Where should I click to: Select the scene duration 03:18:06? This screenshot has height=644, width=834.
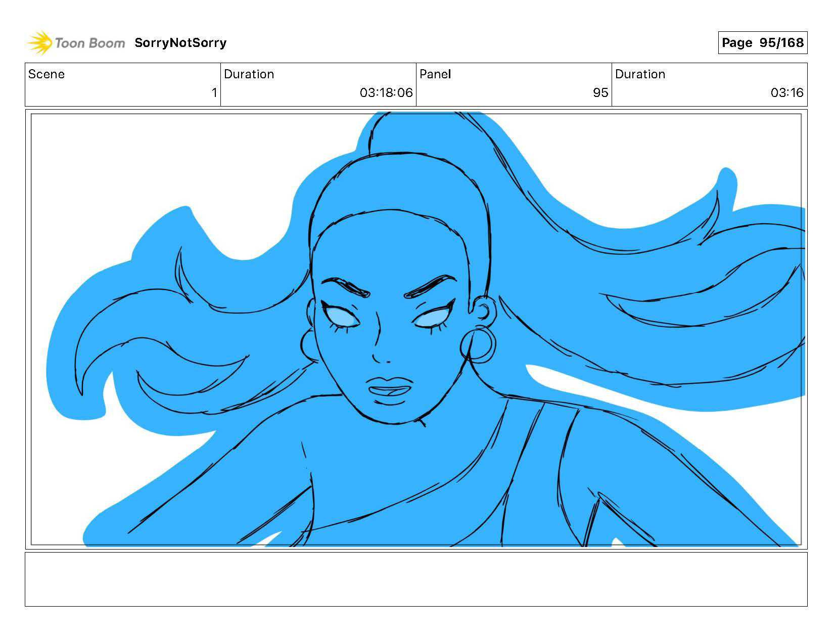click(386, 92)
